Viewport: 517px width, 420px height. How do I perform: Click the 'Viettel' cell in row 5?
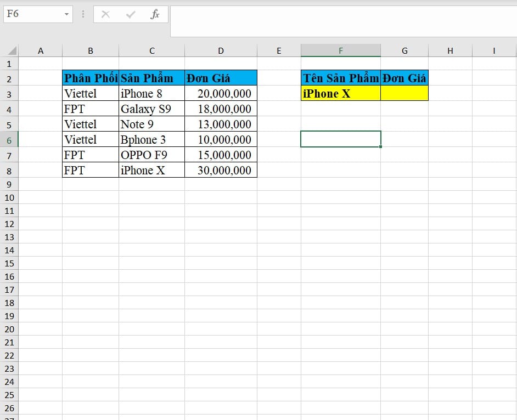pyautogui.click(x=91, y=124)
